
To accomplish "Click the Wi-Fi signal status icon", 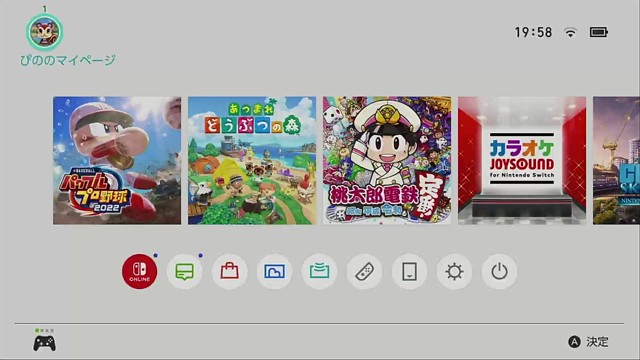I will point(570,32).
